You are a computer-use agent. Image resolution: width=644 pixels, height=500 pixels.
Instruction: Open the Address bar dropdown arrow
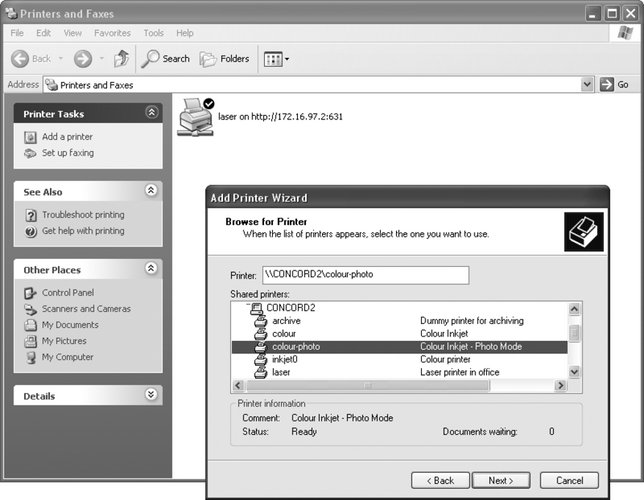pyautogui.click(x=589, y=85)
